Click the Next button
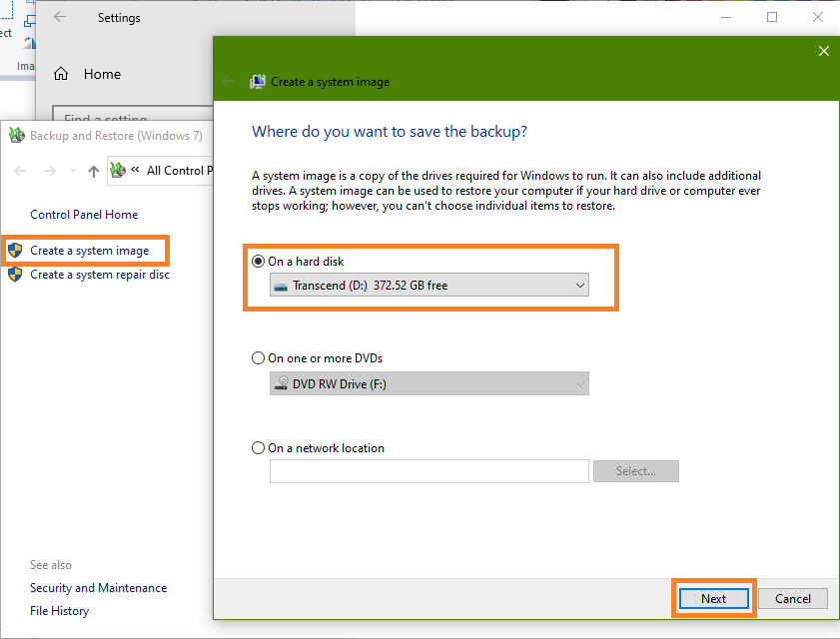 pyautogui.click(x=713, y=599)
